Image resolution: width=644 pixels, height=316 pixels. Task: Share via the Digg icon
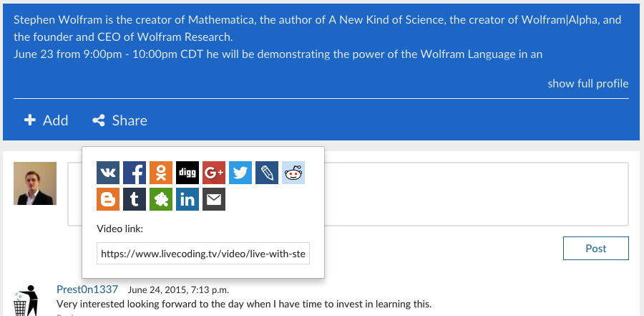[x=187, y=173]
